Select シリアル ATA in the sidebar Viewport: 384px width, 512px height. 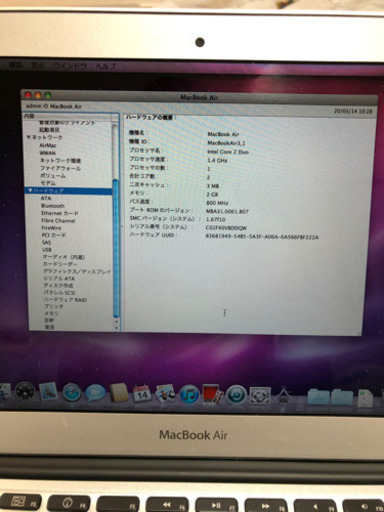(59, 278)
